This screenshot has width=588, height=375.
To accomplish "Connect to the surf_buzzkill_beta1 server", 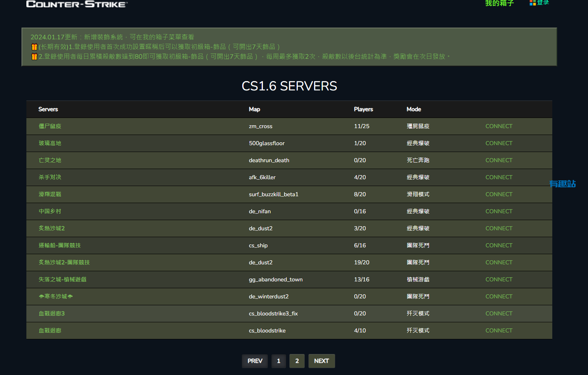I will (499, 194).
